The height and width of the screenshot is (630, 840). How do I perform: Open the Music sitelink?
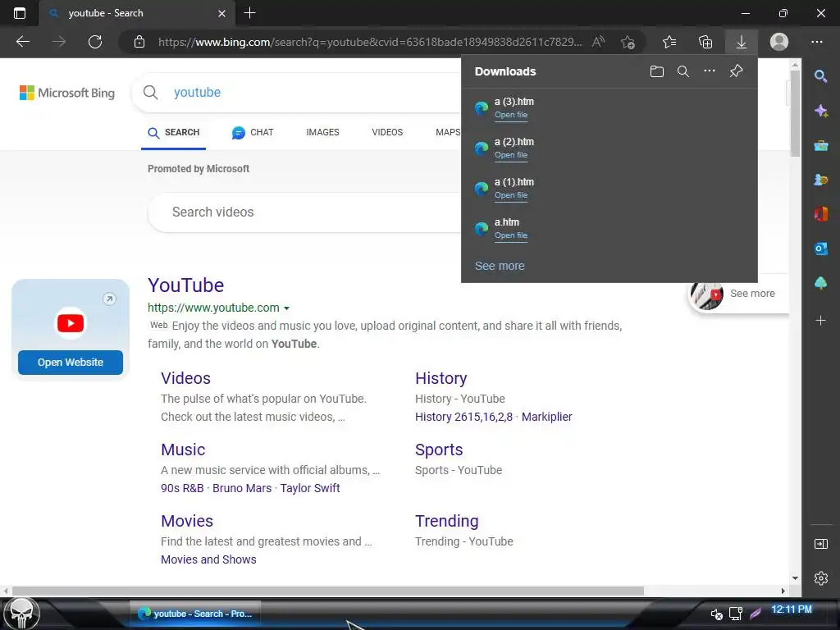click(183, 450)
